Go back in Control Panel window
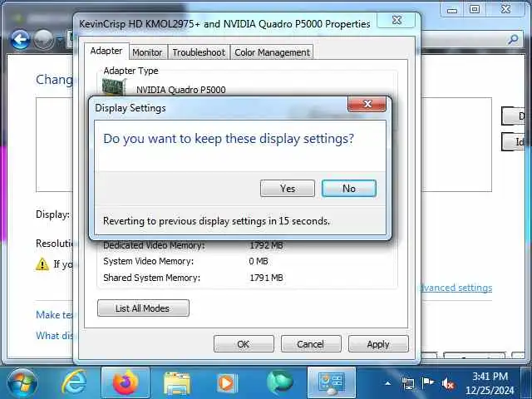 (x=20, y=40)
